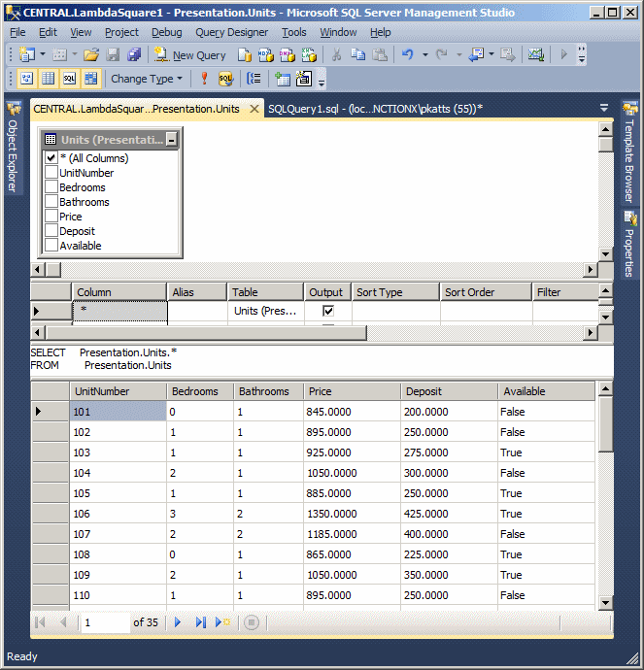Click the New Query button

(x=190, y=54)
